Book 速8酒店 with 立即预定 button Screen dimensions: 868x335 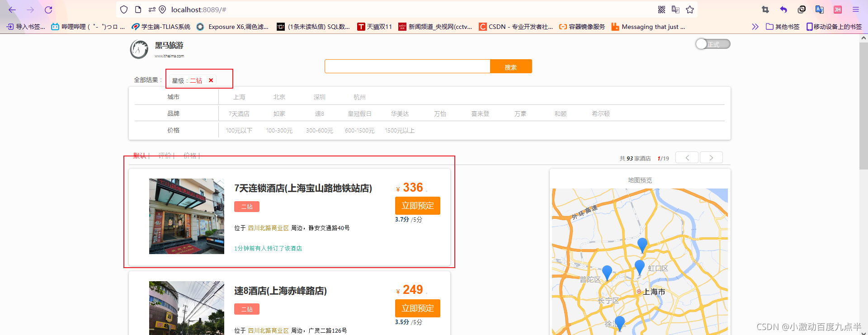(x=418, y=308)
